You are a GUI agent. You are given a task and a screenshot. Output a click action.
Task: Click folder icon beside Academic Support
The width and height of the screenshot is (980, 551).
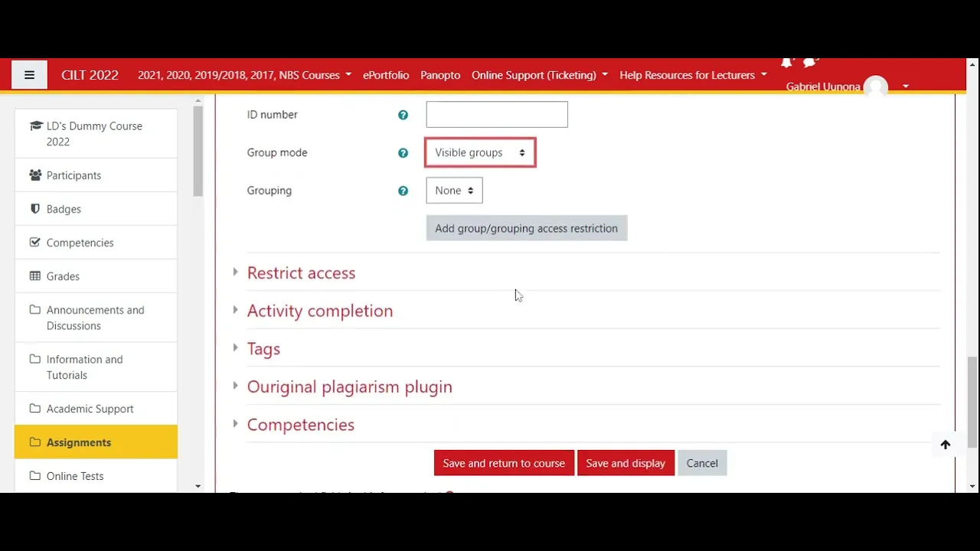coord(35,409)
